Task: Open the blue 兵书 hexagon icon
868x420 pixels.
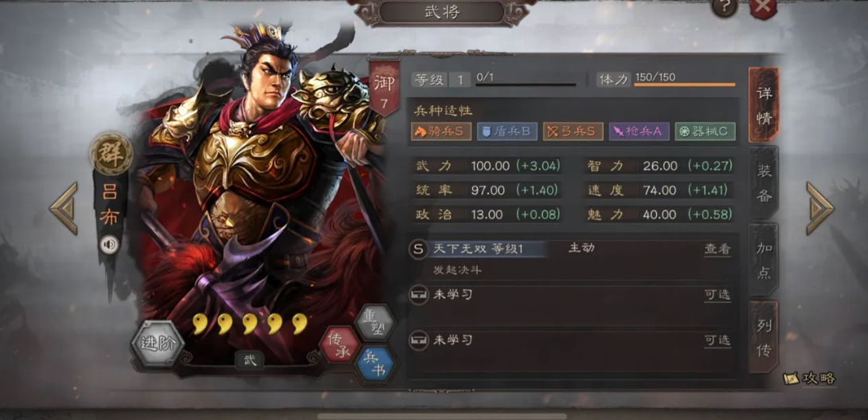Action: pos(375,364)
